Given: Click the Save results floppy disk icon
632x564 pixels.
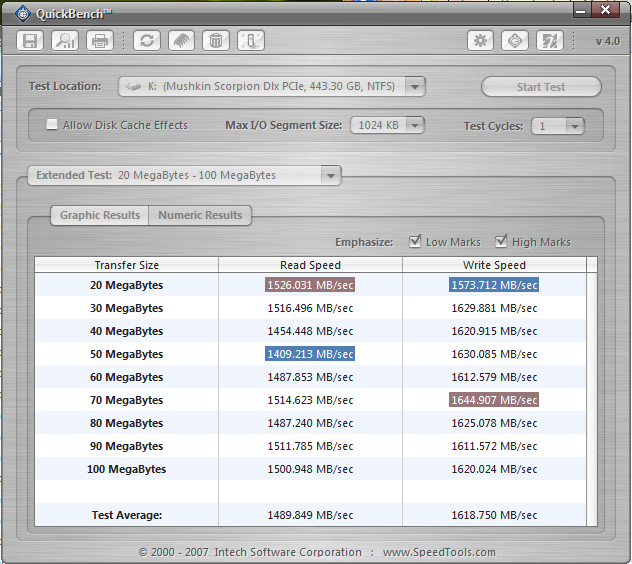Looking at the screenshot, I should tap(30, 41).
